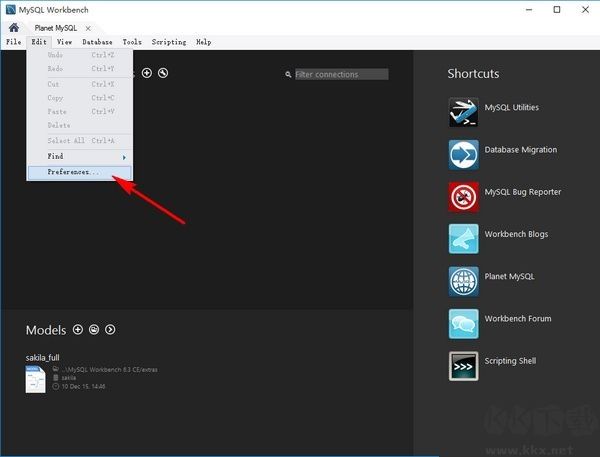
Task: Click the home tab icon
Action: (14, 28)
